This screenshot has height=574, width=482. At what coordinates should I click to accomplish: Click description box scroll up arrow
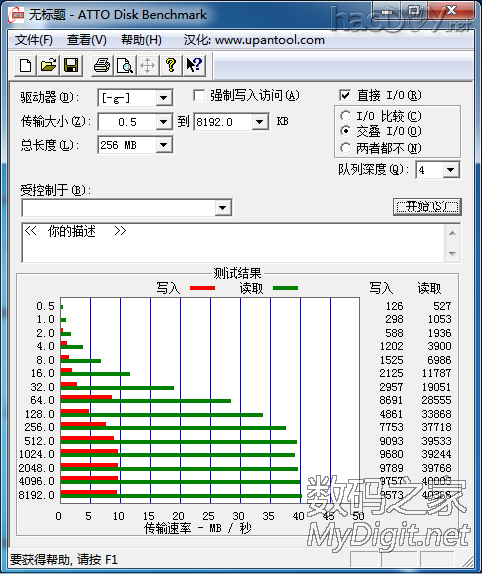pyautogui.click(x=452, y=233)
